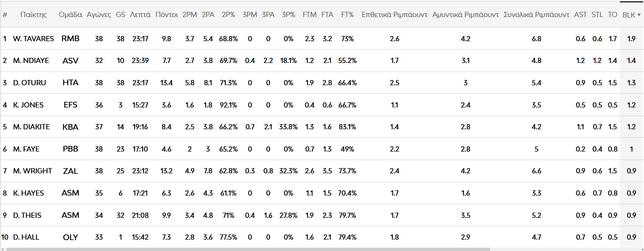Select player D. OTURU
Screen dimensions: 644x251
(30, 83)
